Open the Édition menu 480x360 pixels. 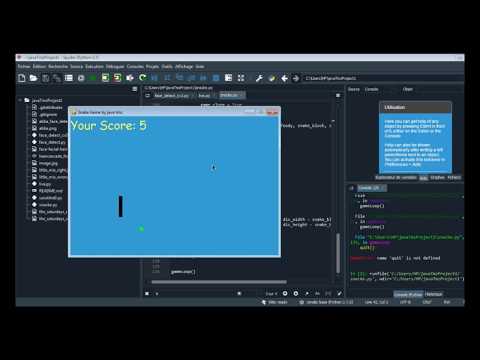tap(39, 67)
